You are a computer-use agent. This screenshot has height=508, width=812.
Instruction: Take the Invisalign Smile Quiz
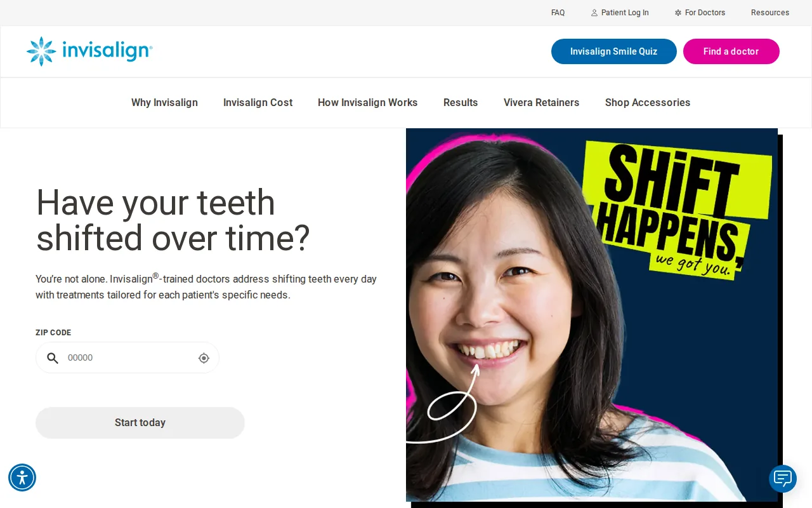point(614,51)
